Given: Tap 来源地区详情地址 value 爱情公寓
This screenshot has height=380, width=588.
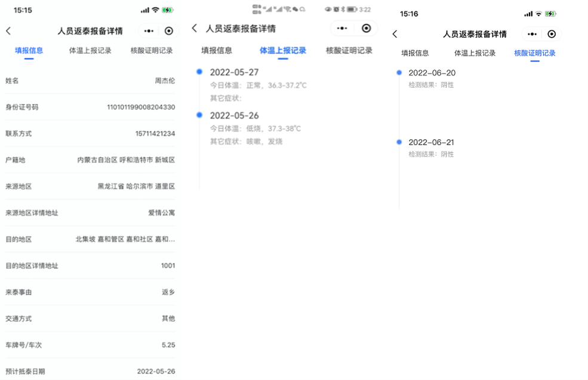Looking at the screenshot, I should (x=162, y=213).
